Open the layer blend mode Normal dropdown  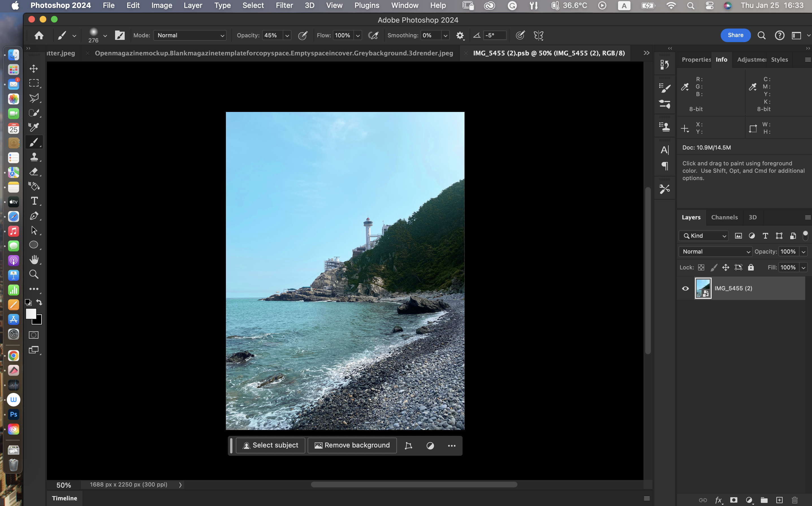tap(715, 251)
